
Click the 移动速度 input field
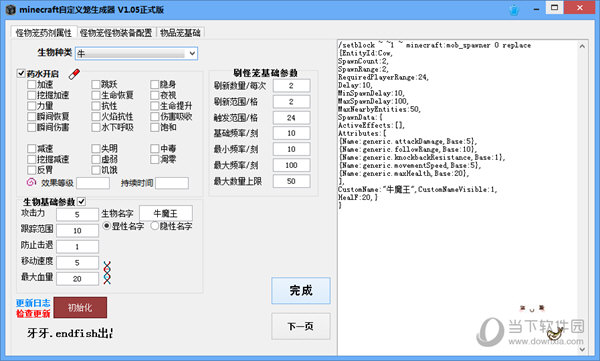77,263
